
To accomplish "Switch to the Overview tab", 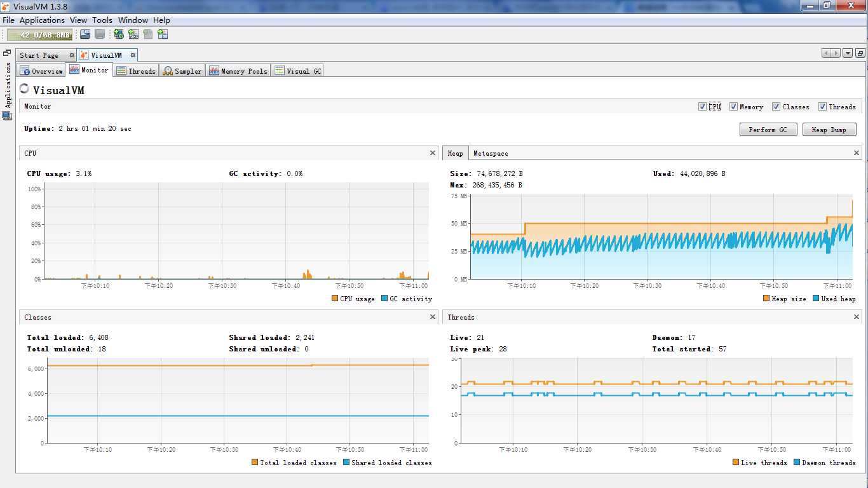I will point(42,71).
